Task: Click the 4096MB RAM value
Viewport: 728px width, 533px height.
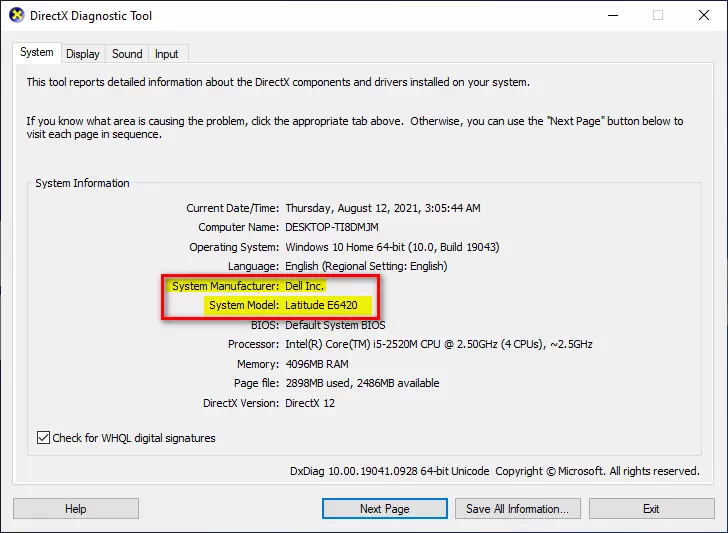Action: click(317, 364)
